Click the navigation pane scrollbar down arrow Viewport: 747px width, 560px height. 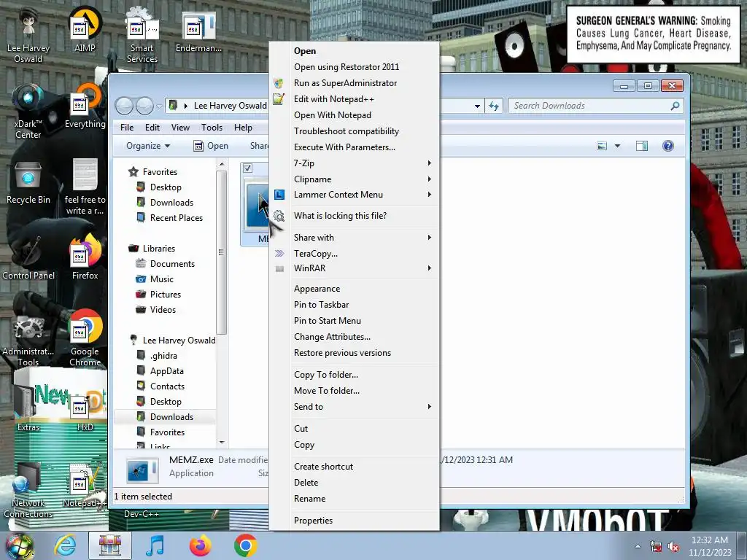click(x=222, y=443)
